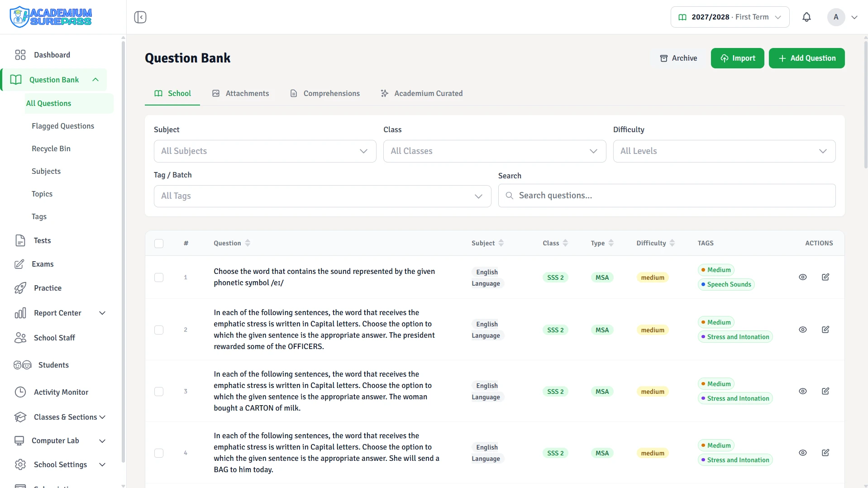The image size is (868, 488).
Task: Click the Archive button
Action: coord(678,58)
